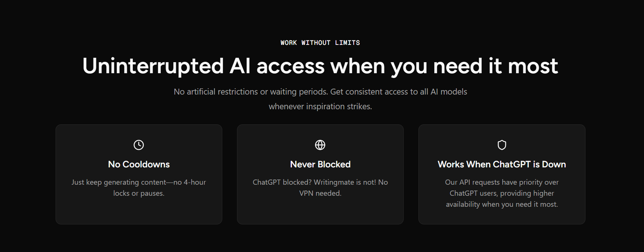This screenshot has width=644, height=252.
Task: Click the "ChatGPT blocked? Writingmate is not!" line
Action: coord(320,182)
